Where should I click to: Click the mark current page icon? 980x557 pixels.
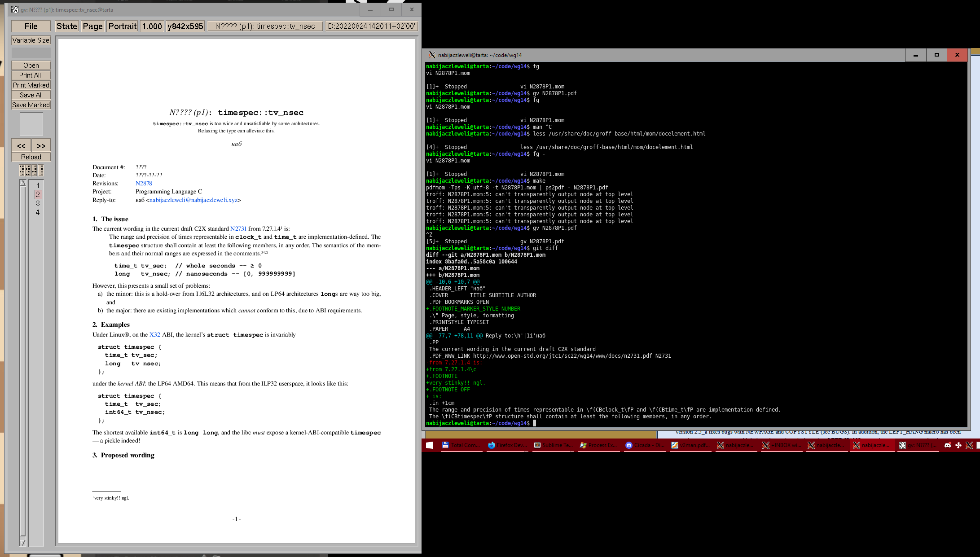point(35,170)
